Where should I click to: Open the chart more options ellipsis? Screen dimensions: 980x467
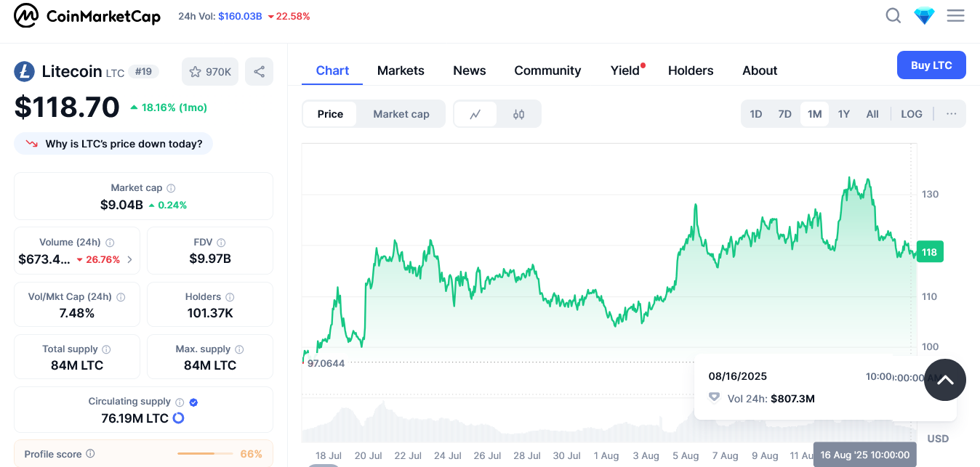click(951, 114)
